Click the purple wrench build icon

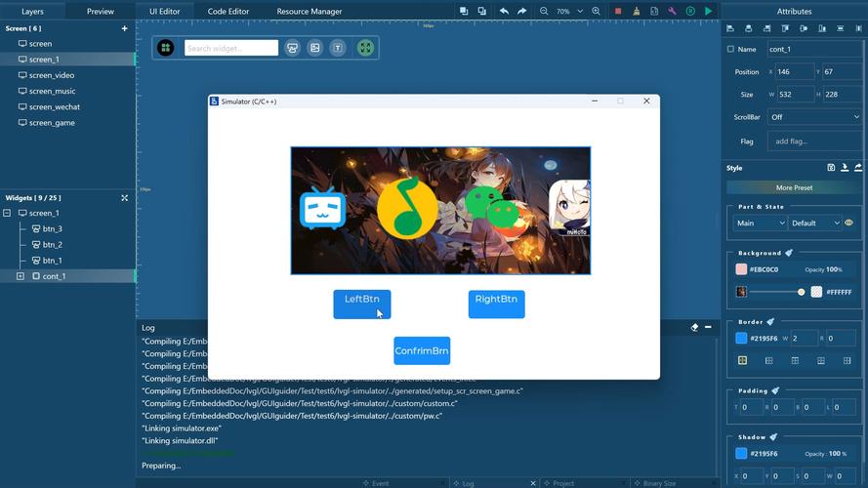(x=673, y=11)
